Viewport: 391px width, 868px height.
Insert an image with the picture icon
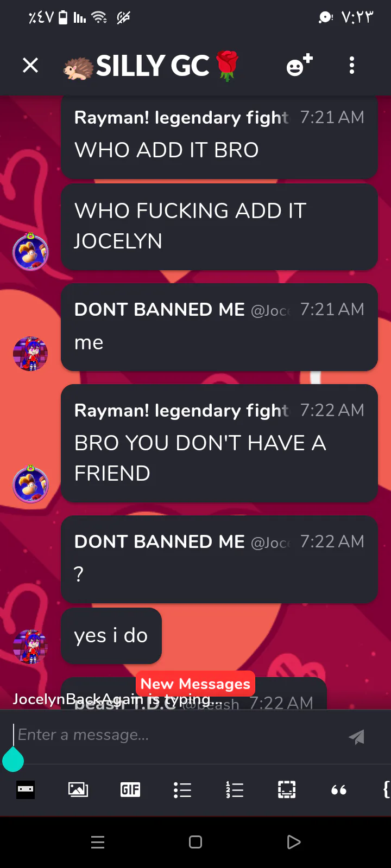78,789
